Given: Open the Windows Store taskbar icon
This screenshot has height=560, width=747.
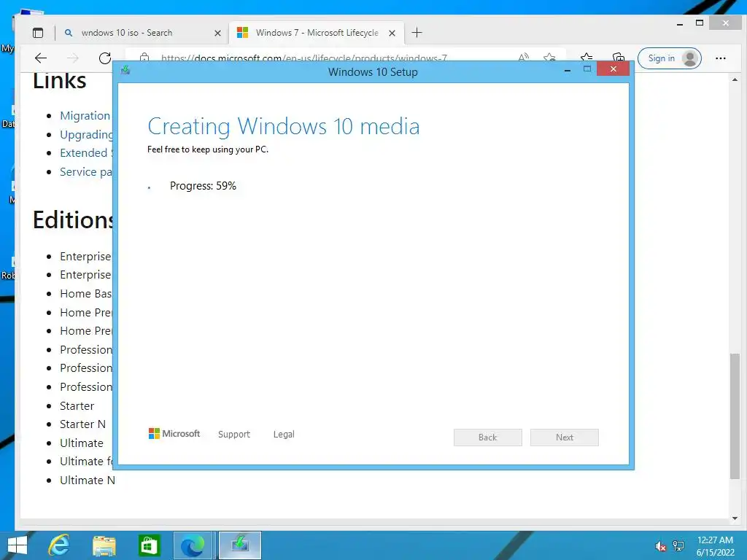Looking at the screenshot, I should [149, 545].
